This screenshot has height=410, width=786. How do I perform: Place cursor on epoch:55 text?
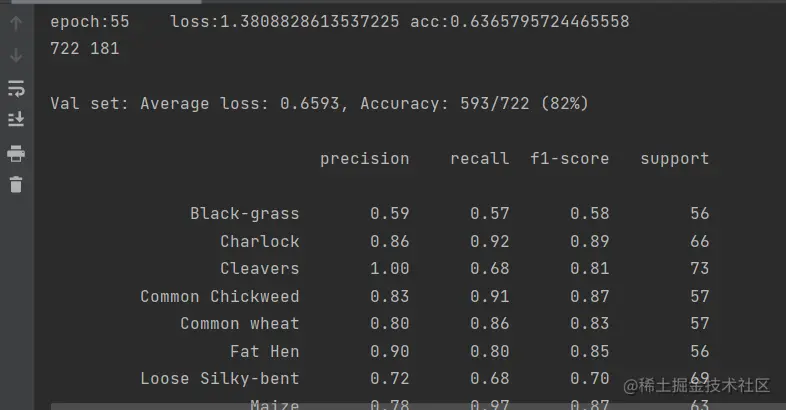click(x=90, y=22)
